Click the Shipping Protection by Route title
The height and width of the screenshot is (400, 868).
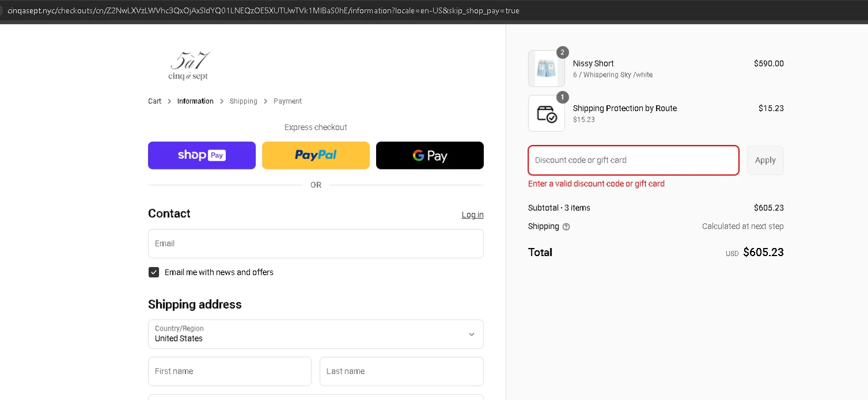pos(625,108)
